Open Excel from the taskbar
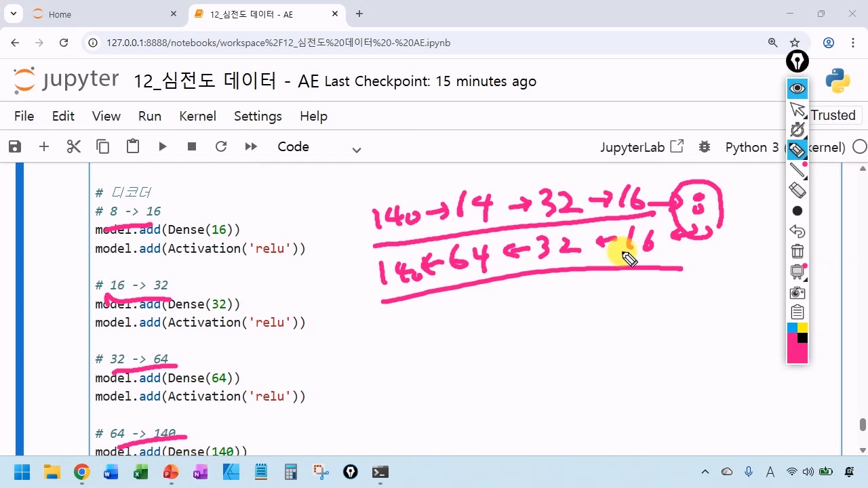 (x=140, y=472)
